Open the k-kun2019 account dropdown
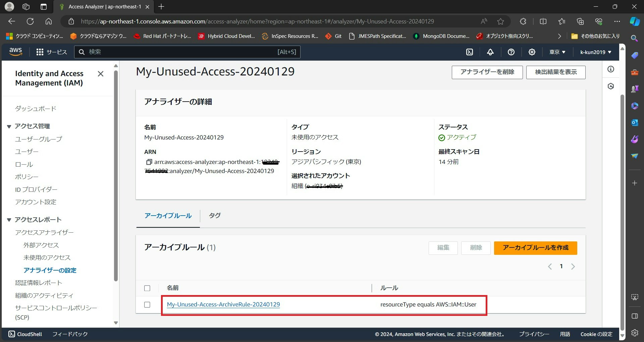This screenshot has height=342, width=644. (x=596, y=52)
